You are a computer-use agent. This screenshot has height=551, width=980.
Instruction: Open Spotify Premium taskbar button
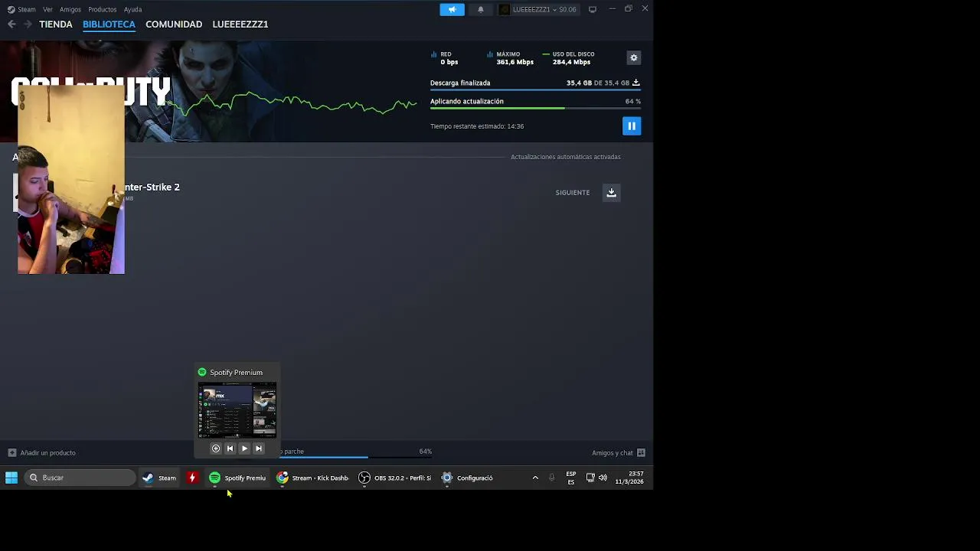[x=237, y=478]
